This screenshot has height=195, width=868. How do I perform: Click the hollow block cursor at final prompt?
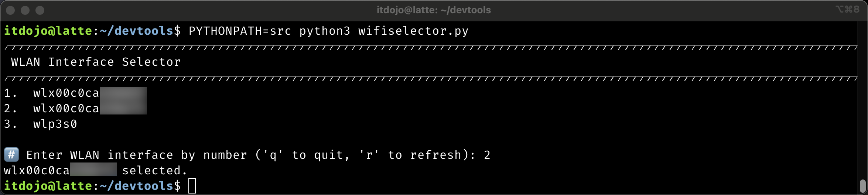click(x=192, y=186)
